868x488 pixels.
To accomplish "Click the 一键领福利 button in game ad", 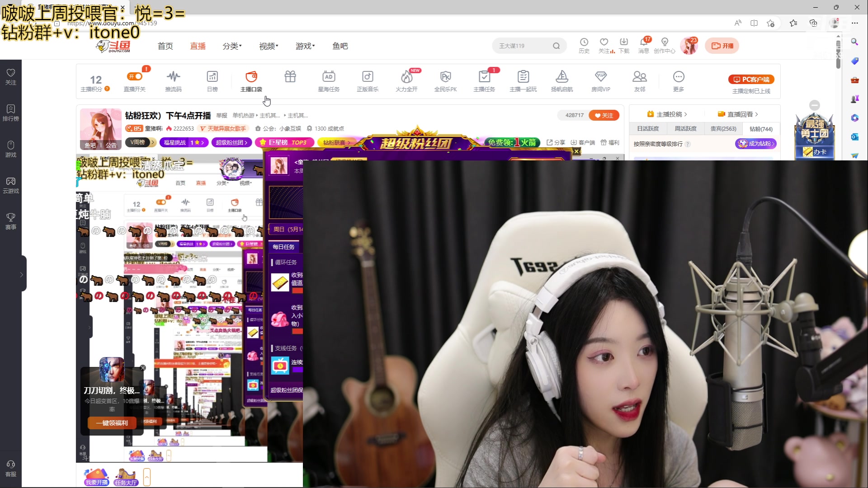I will coord(112,423).
